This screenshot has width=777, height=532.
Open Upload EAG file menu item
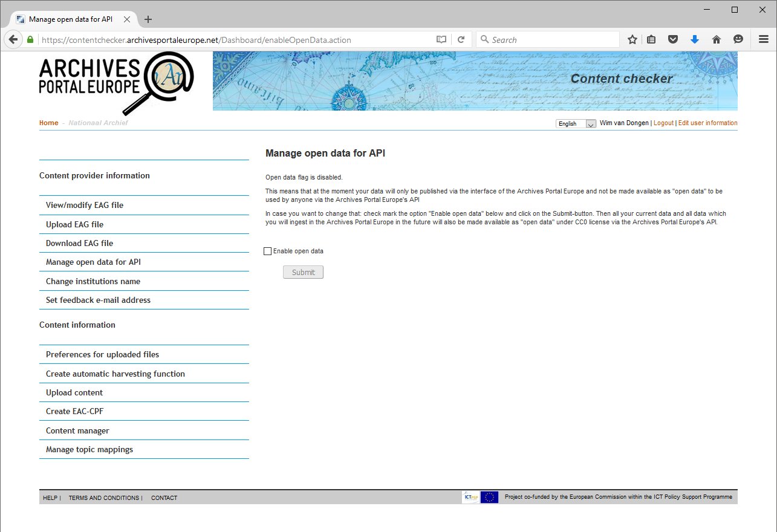[x=144, y=224]
